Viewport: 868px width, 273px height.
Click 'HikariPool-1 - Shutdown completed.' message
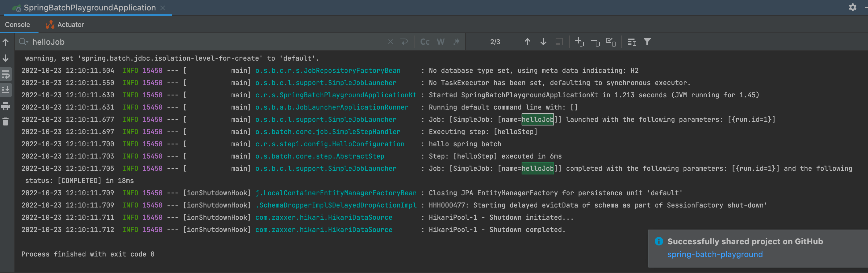point(497,230)
